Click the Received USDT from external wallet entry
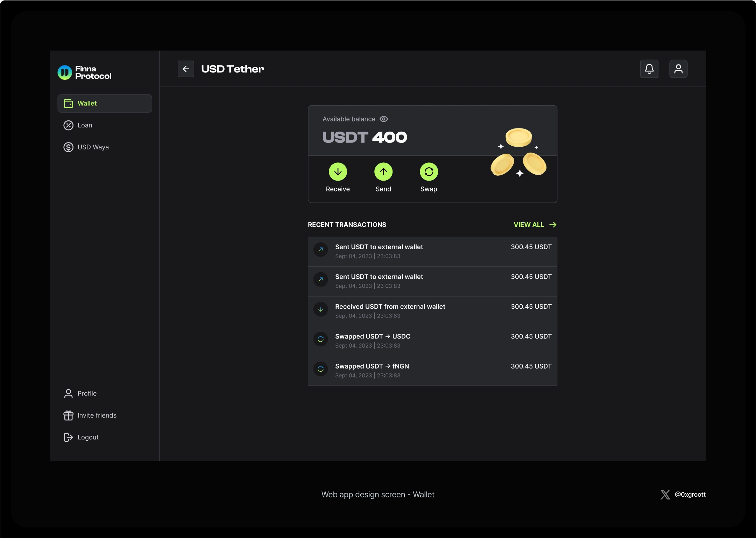 click(x=432, y=311)
